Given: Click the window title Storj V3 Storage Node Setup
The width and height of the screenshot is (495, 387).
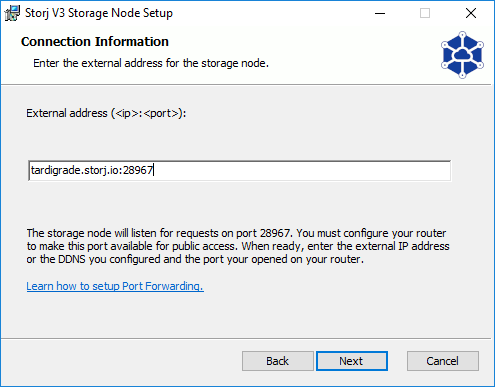Looking at the screenshot, I should tap(99, 13).
